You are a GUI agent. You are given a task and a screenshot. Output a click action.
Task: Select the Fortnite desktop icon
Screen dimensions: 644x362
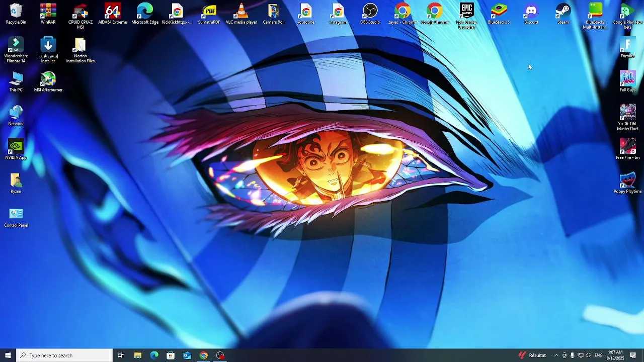coord(628,48)
